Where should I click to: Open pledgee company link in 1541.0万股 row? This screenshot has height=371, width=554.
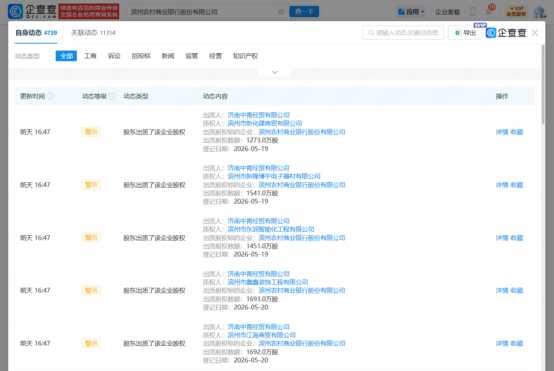pyautogui.click(x=274, y=176)
